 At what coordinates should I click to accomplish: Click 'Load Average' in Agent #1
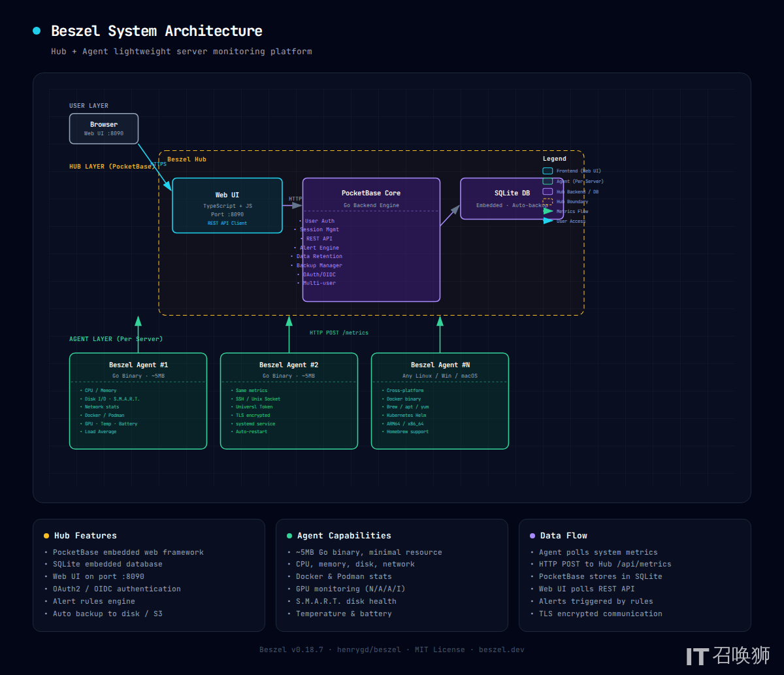101,432
